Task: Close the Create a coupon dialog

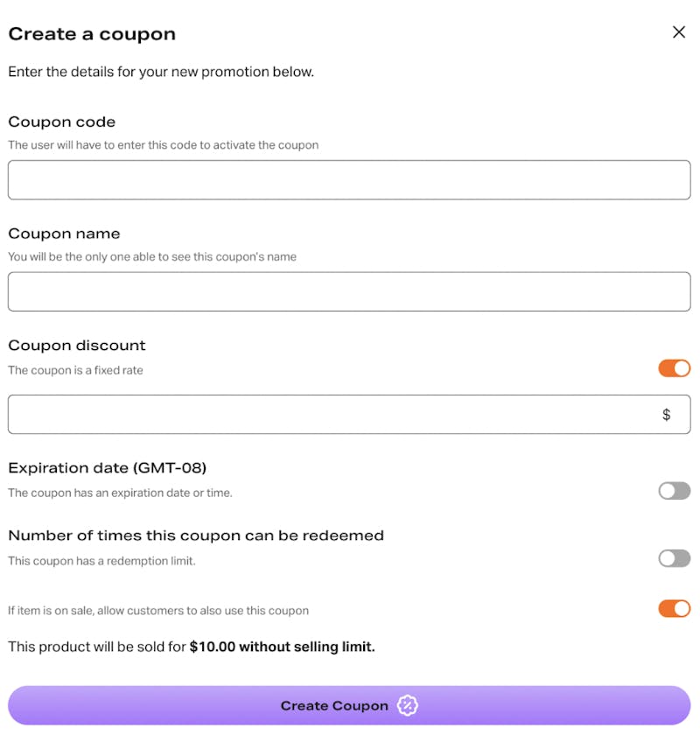Action: click(679, 32)
